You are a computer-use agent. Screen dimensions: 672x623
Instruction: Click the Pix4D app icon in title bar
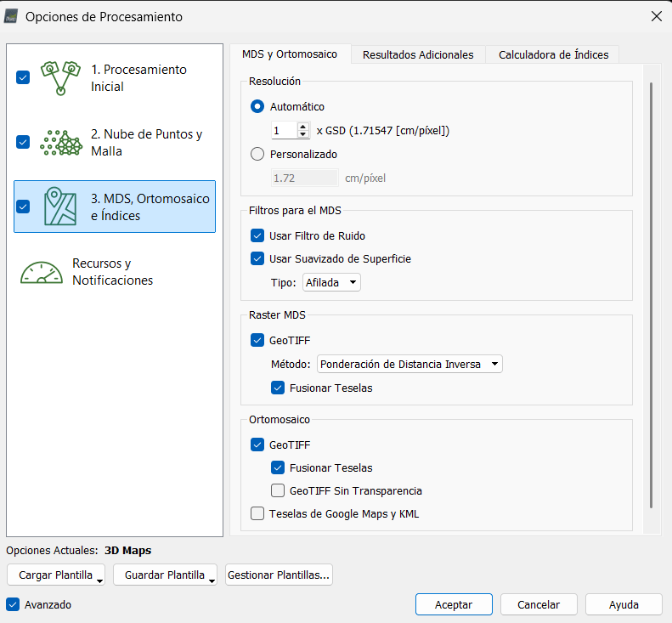pos(12,16)
